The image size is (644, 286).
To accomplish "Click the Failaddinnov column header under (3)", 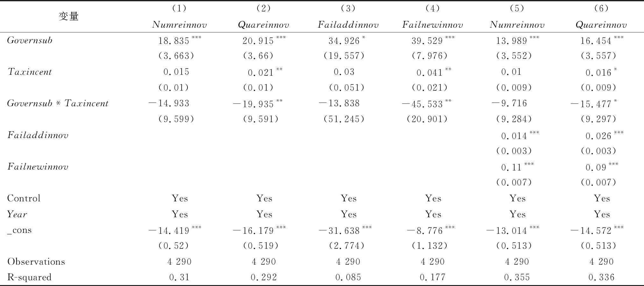I will coord(348,25).
